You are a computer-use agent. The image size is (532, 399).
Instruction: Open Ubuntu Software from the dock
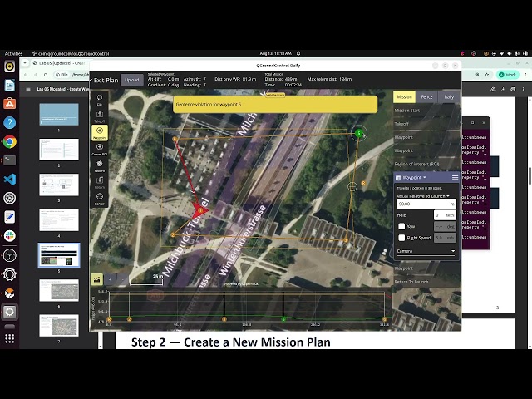tap(9, 104)
